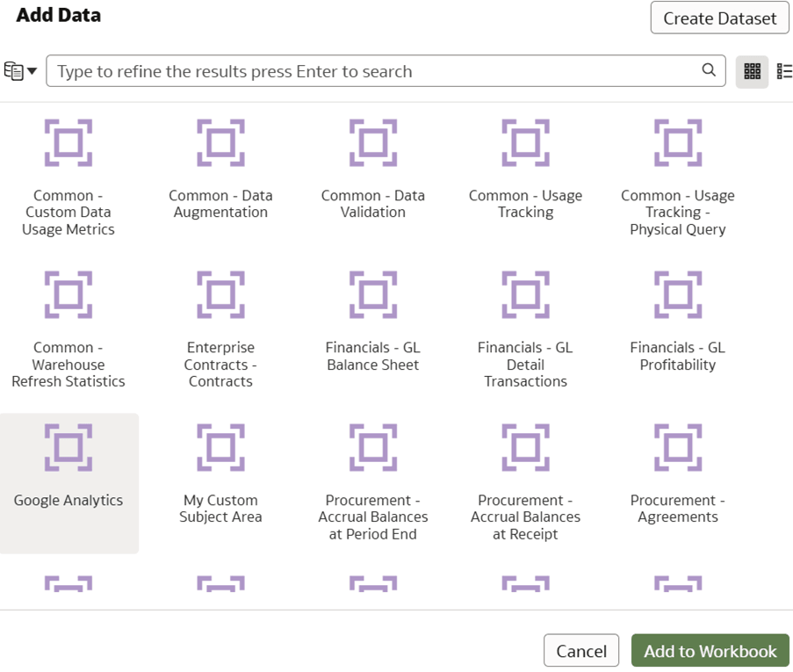
Task: Click the dataset type filter icon
Action: (13, 71)
